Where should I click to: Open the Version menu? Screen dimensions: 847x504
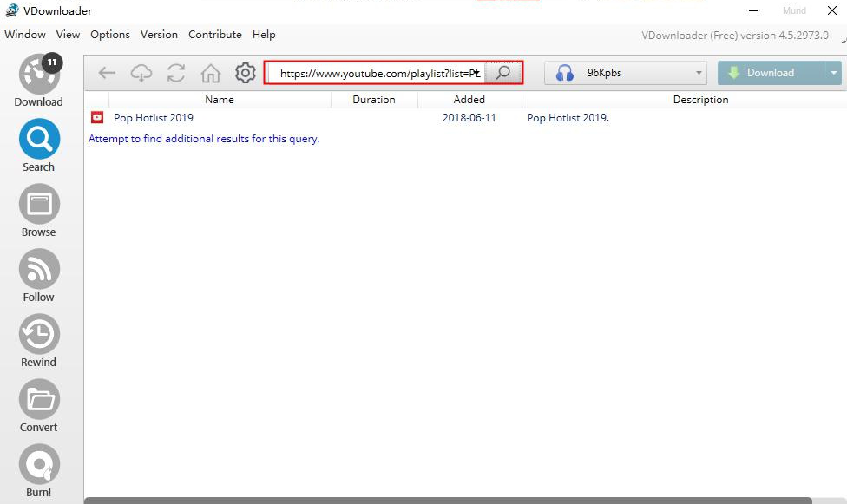click(159, 35)
